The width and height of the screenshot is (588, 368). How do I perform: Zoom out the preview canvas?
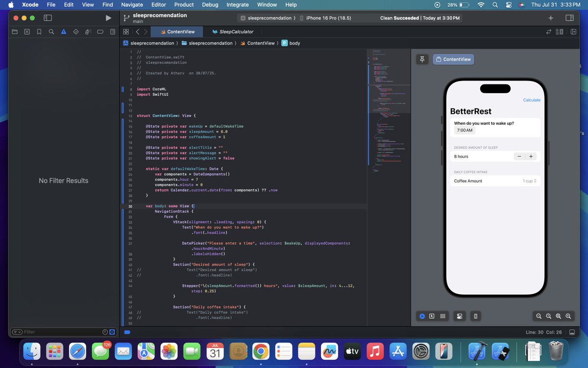coord(539,316)
